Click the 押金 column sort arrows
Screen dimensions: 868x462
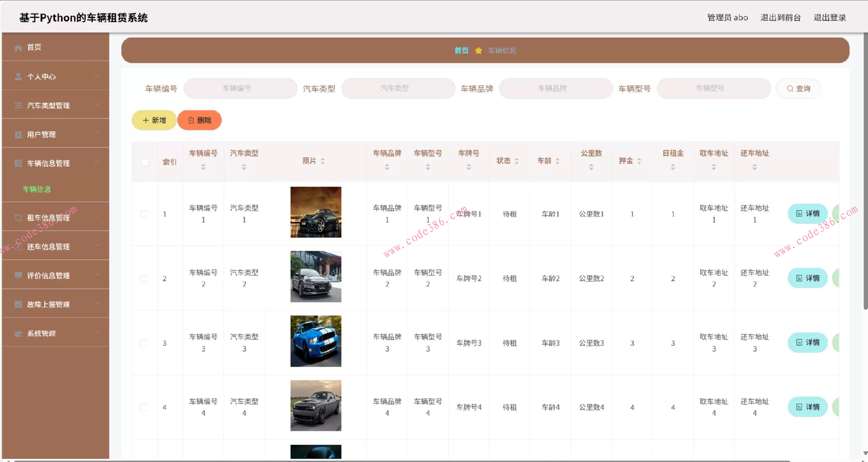[x=639, y=160]
